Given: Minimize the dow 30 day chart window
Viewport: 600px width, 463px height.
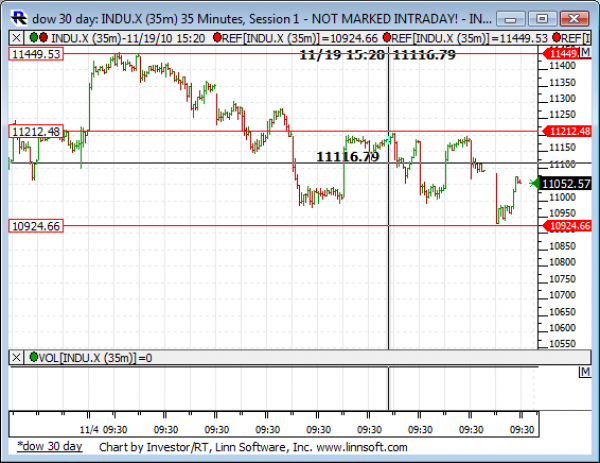Looking at the screenshot, I should click(x=510, y=19).
